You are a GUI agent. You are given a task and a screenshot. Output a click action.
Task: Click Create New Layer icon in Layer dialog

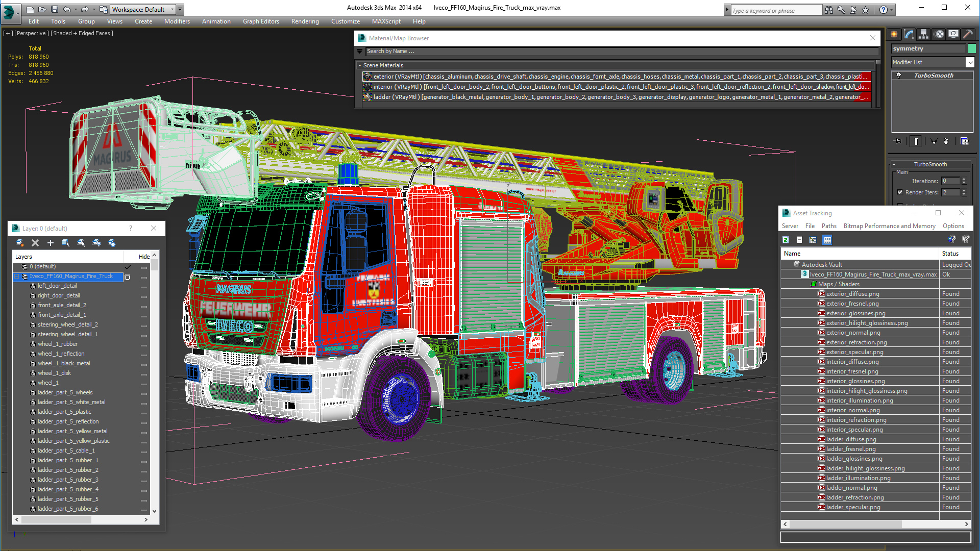20,243
